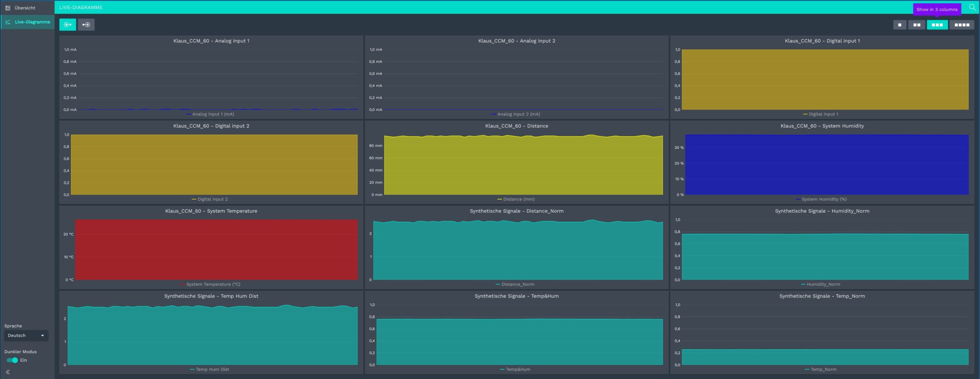Click the Klaus_CCM_60 - Digital input 1 title
The image size is (980, 379).
(822, 41)
